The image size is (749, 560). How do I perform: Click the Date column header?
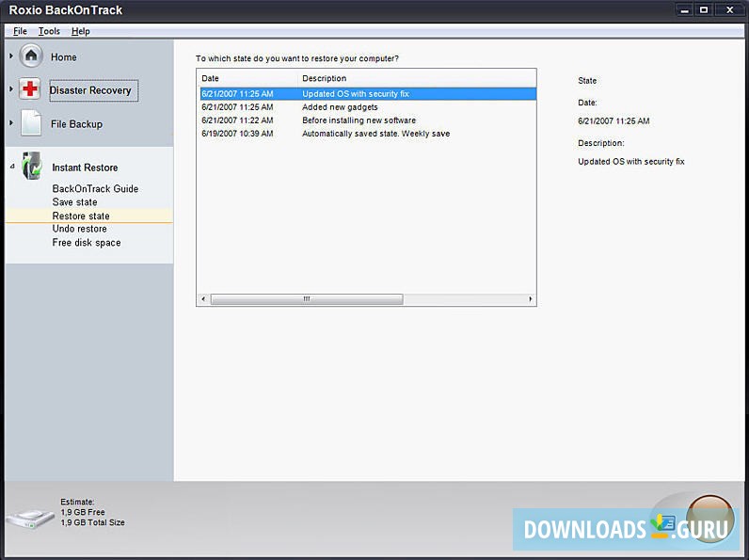[x=247, y=78]
